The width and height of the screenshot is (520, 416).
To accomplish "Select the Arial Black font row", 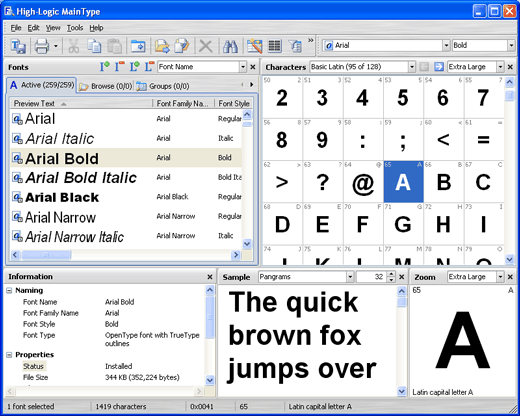I will [126, 197].
